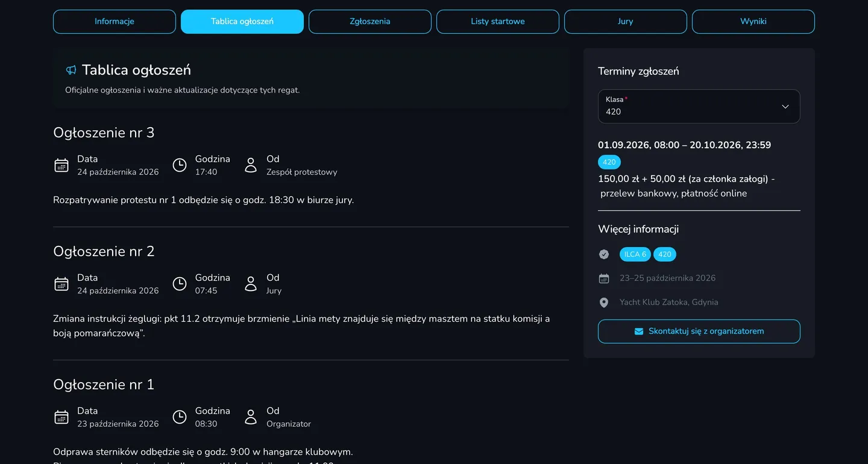Click Skontaktuj się z organizatorem button
Screen dimensions: 868x464
[699, 331]
